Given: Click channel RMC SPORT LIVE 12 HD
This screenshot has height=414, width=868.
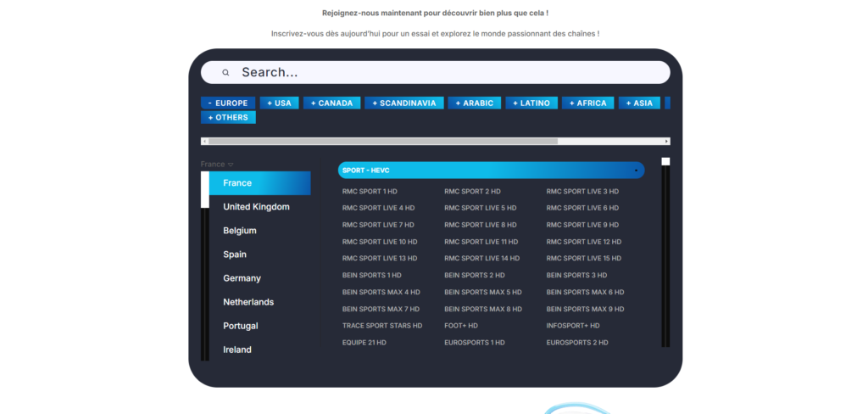Looking at the screenshot, I should 584,242.
